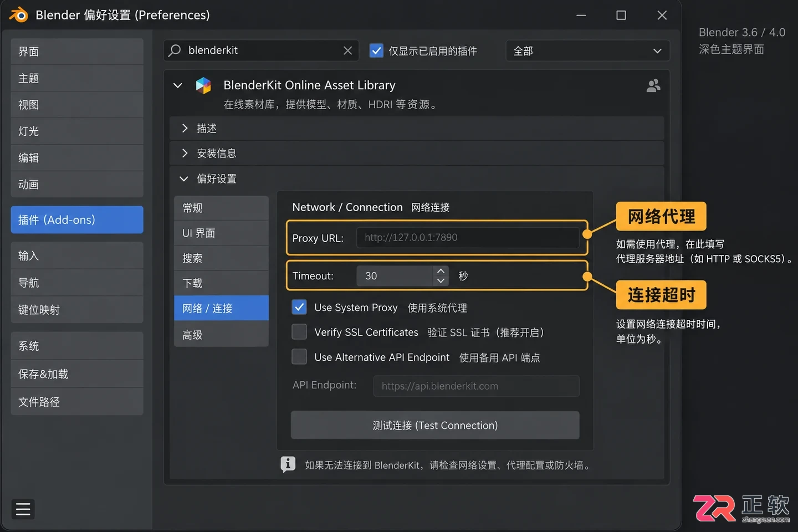This screenshot has width=798, height=532.
Task: Disable Use System Proxy checkbox
Action: 299,307
